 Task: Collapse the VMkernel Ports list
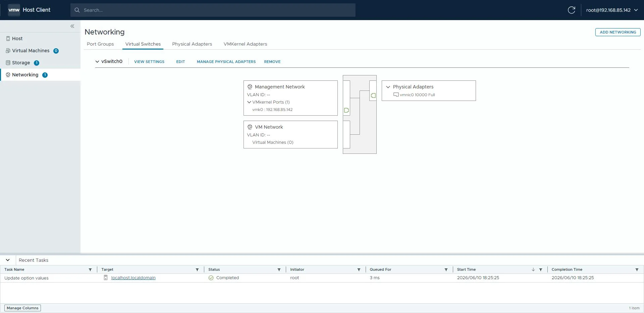pos(249,102)
